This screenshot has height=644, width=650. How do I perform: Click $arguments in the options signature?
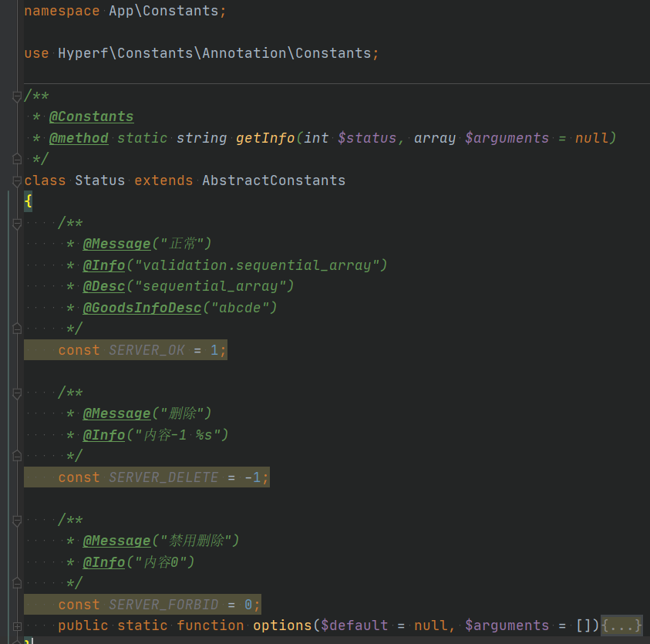pyautogui.click(x=507, y=625)
